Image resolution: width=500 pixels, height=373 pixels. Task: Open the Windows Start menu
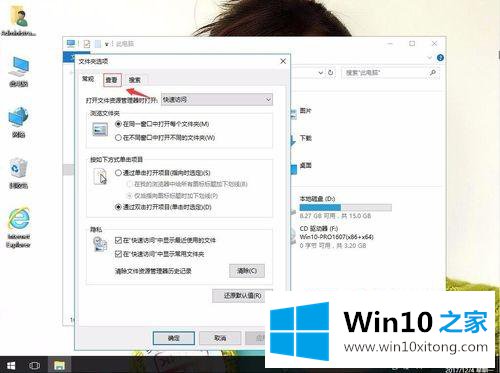coord(11,365)
